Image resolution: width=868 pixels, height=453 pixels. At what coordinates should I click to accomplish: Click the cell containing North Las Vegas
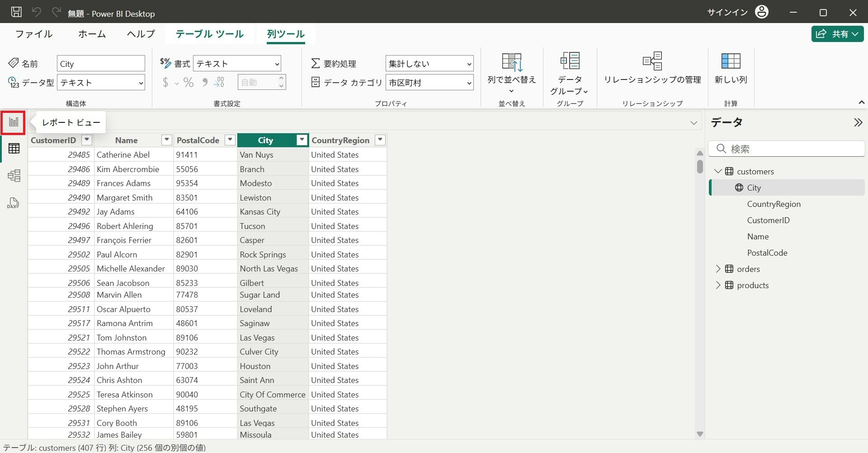273,268
